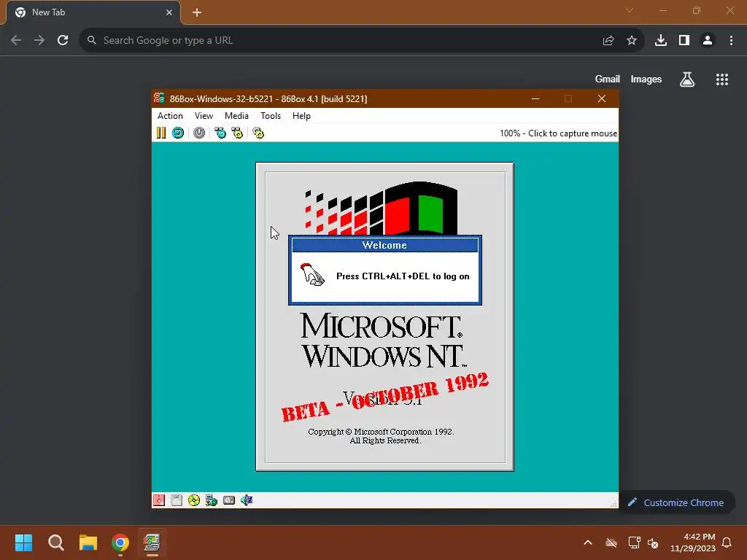This screenshot has width=747, height=560.
Task: Open the 86Box View menu
Action: (x=204, y=116)
